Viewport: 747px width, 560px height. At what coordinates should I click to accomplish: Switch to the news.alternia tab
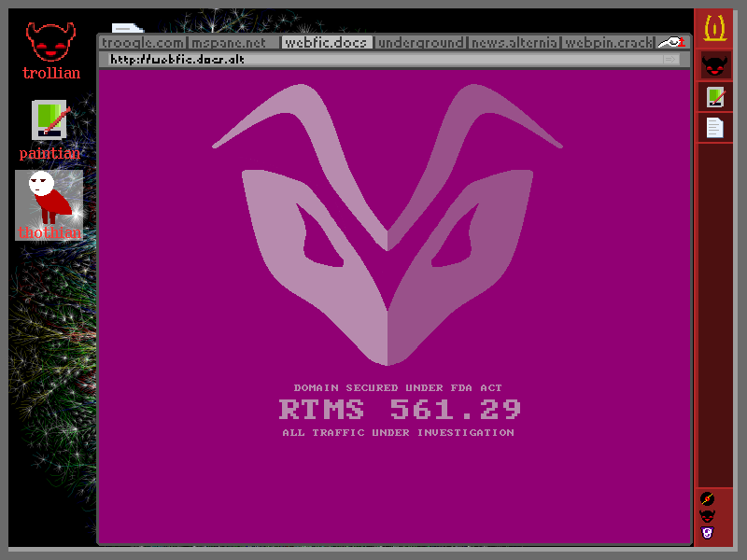click(514, 42)
